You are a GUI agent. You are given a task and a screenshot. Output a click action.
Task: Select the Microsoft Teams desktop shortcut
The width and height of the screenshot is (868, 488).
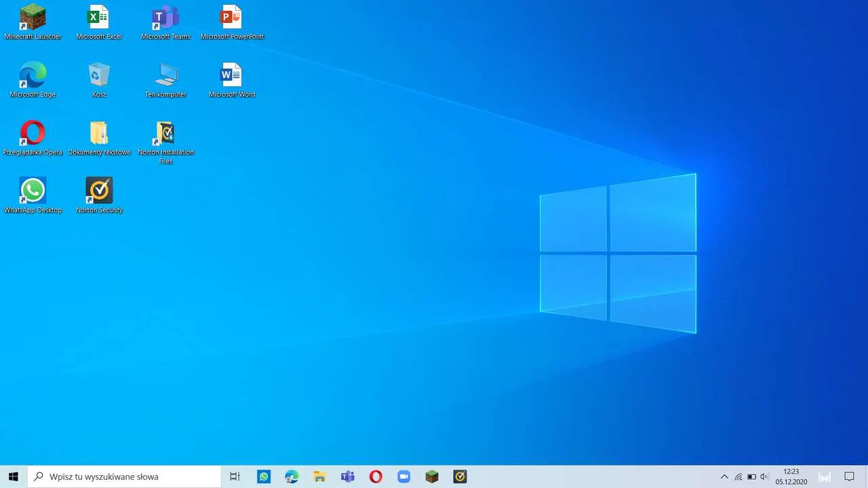(x=165, y=22)
